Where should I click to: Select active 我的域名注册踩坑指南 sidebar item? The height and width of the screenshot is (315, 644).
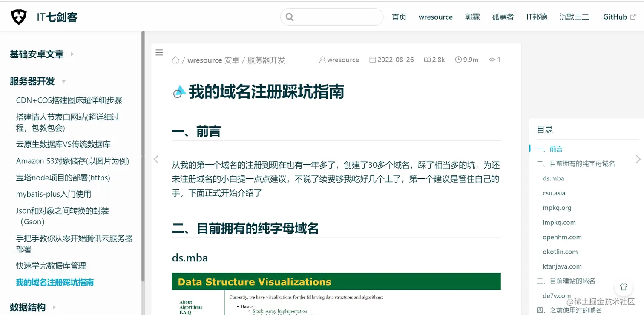(x=55, y=282)
